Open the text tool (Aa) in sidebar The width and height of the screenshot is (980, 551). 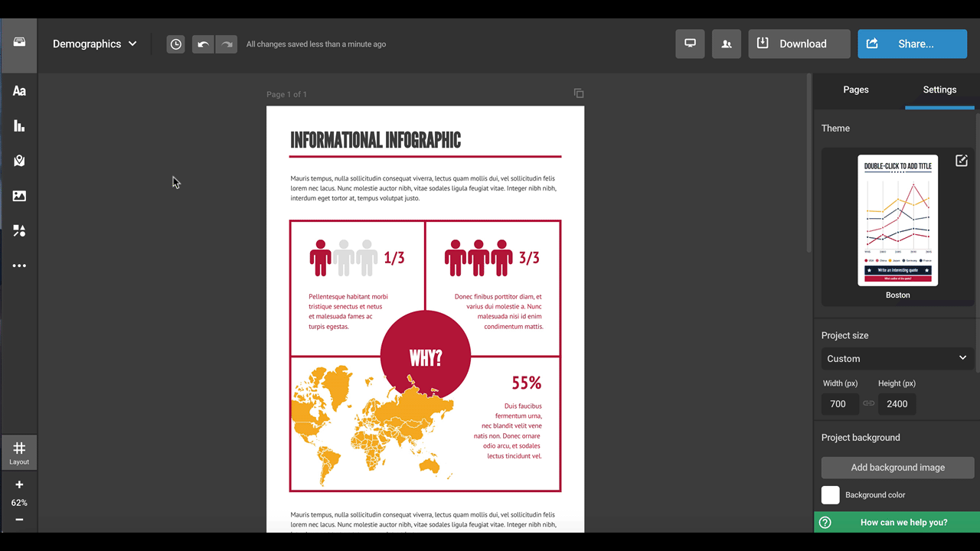[19, 91]
